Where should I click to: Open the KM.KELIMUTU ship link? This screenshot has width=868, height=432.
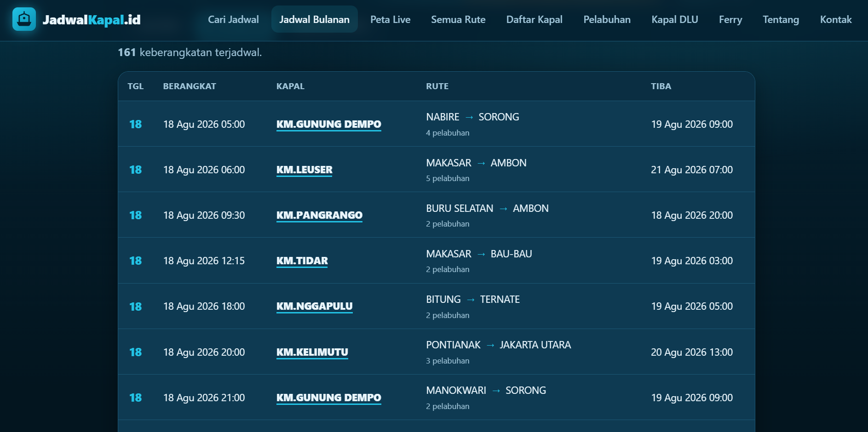tap(312, 352)
